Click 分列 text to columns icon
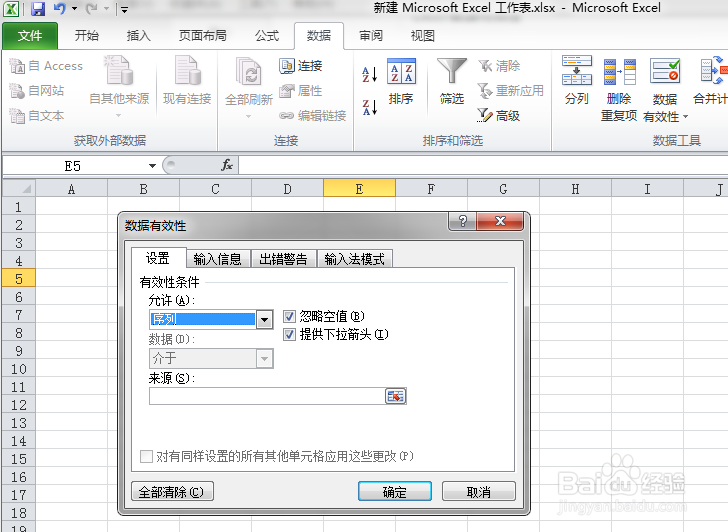The image size is (728, 532). pos(577,80)
